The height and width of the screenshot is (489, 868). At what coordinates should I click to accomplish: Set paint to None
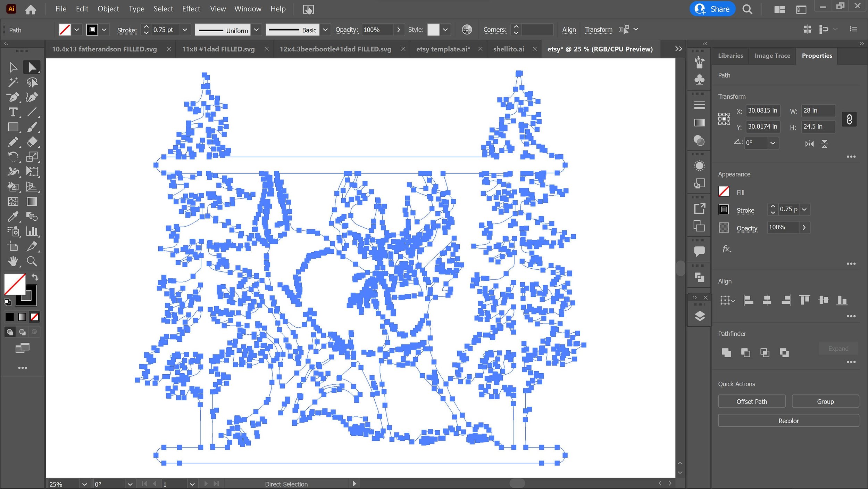pos(34,317)
